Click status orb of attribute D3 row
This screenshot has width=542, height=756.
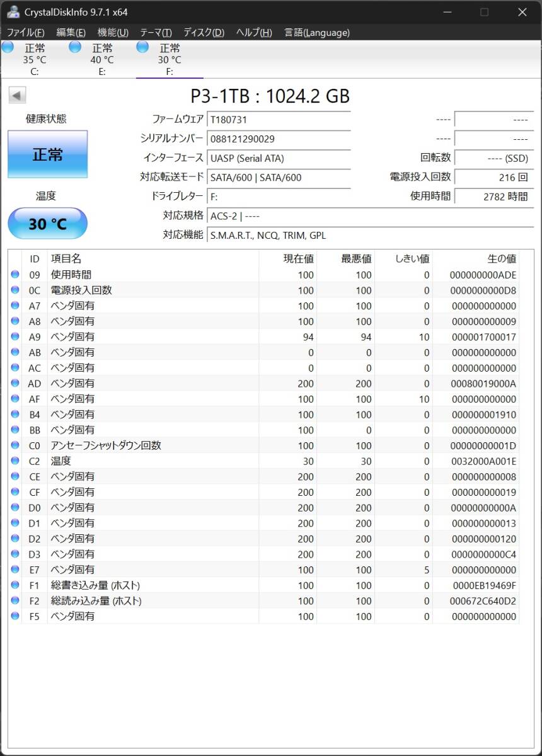click(x=15, y=554)
